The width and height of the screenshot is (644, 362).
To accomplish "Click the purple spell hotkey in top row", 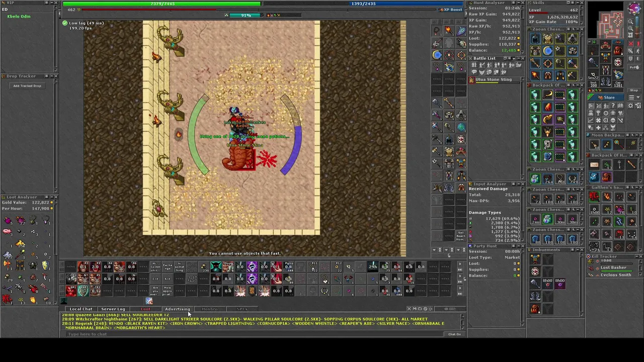I will click(x=252, y=267).
